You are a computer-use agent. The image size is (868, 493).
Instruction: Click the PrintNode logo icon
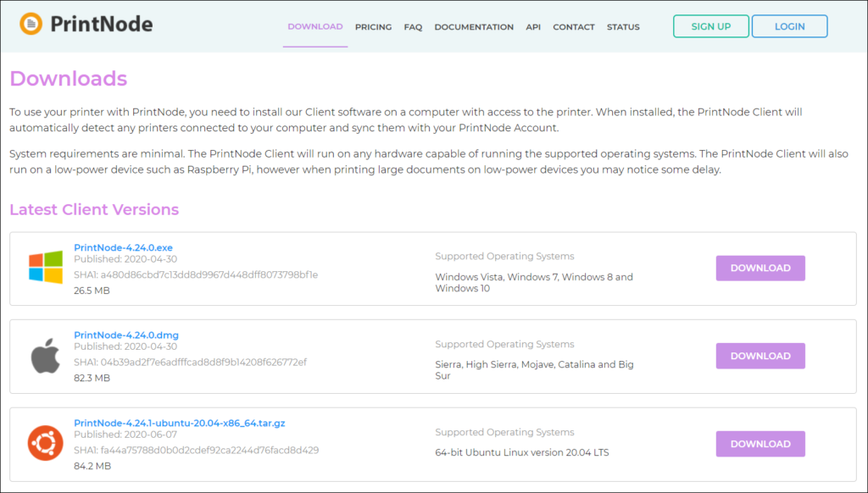tap(31, 24)
